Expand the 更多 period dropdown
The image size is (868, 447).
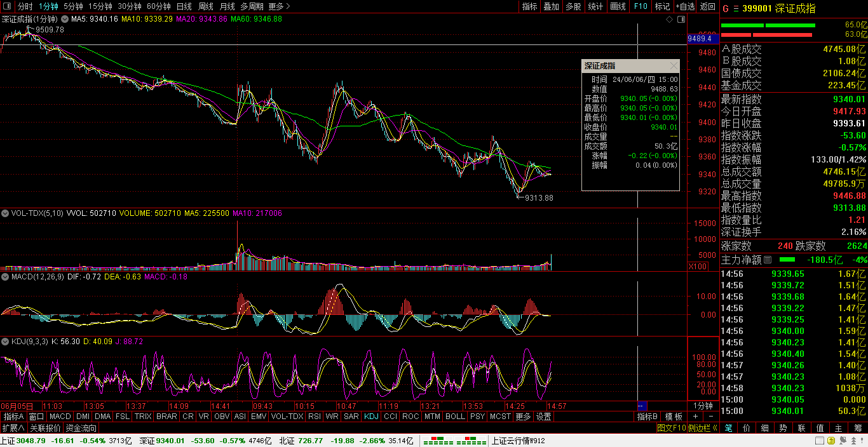click(x=279, y=6)
